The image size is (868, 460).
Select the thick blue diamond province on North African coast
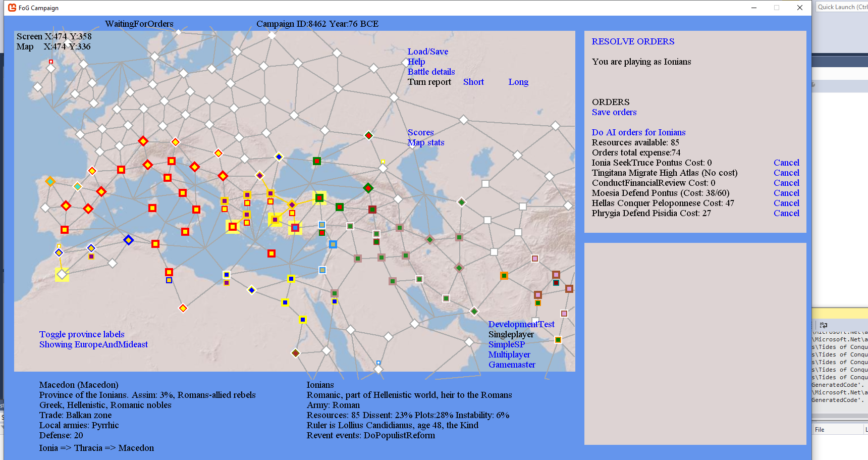(x=128, y=240)
